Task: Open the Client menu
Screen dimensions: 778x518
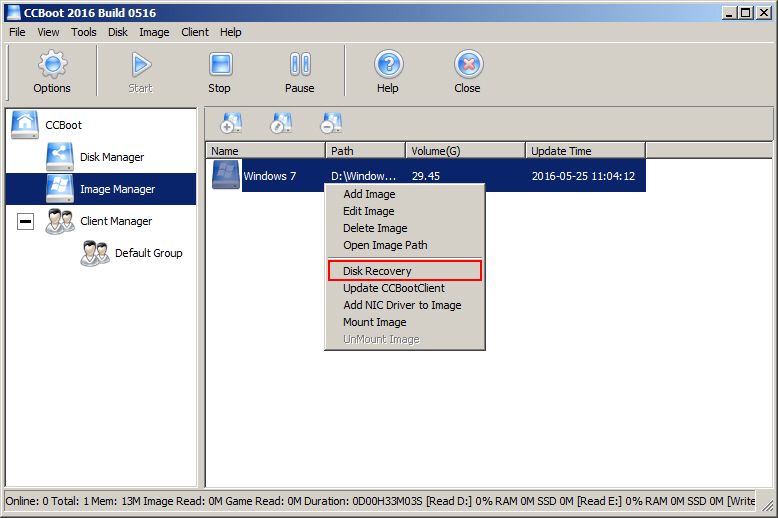Action: [x=194, y=32]
